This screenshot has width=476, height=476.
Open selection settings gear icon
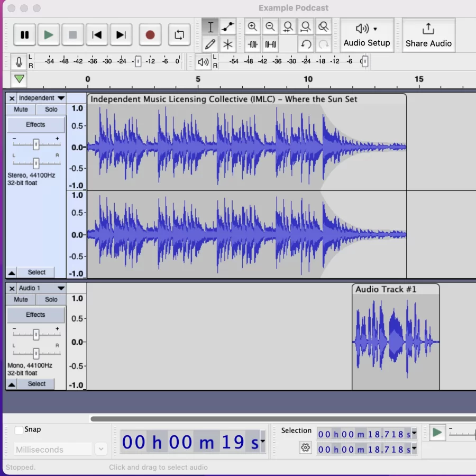(305, 447)
